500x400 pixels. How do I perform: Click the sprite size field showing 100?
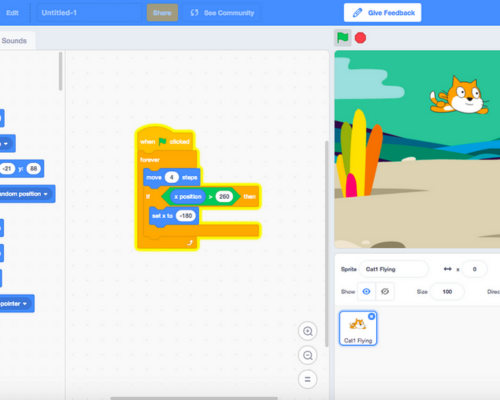point(447,292)
